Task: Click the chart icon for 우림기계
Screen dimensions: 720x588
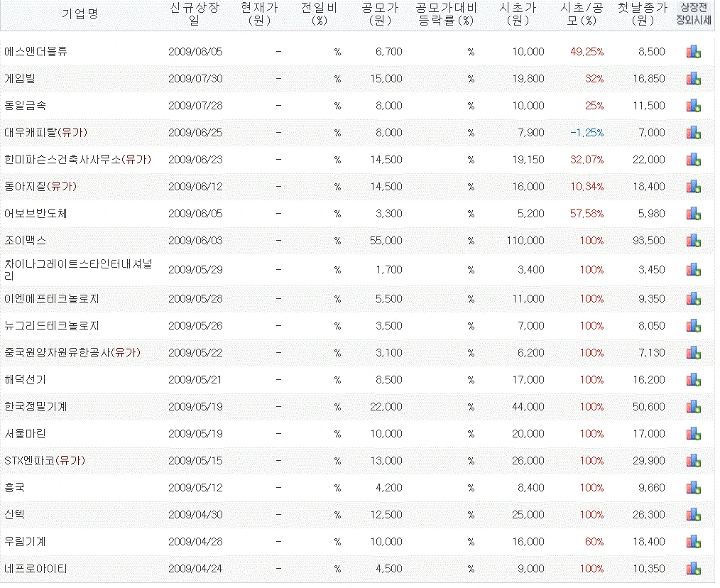Action: click(x=693, y=541)
